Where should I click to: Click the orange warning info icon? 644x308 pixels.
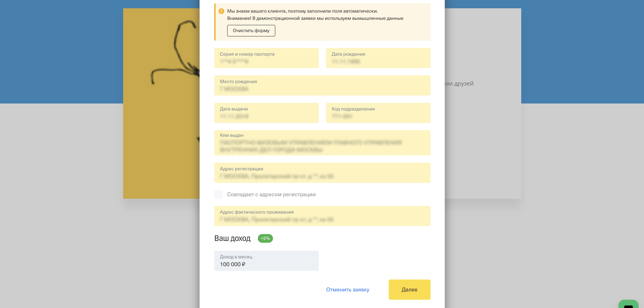[x=221, y=11]
